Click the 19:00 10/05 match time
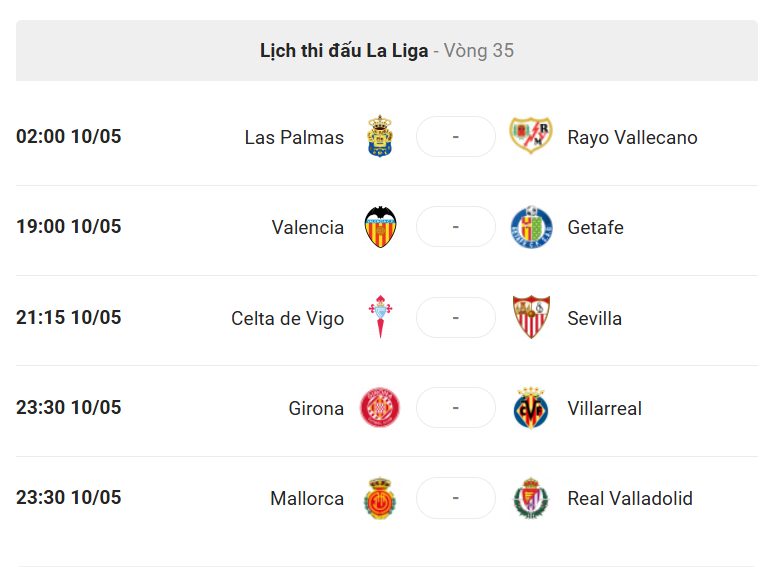Image resolution: width=762 pixels, height=567 pixels. pos(69,226)
